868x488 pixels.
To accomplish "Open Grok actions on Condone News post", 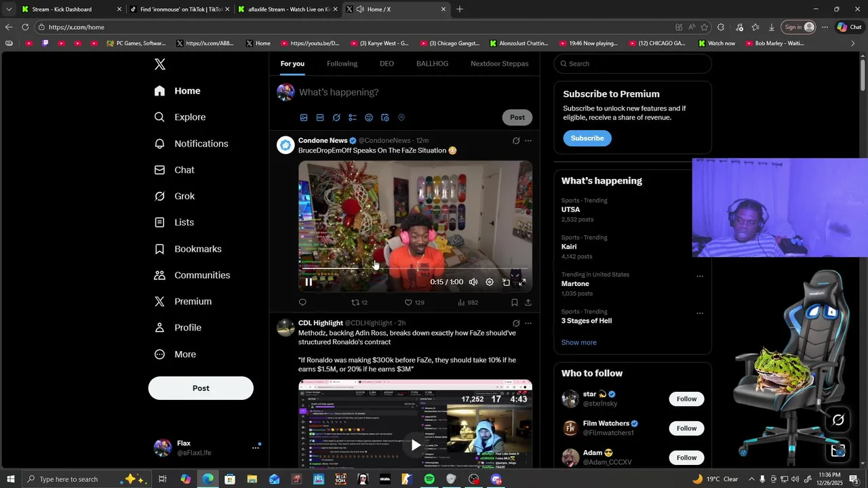I will (x=516, y=141).
